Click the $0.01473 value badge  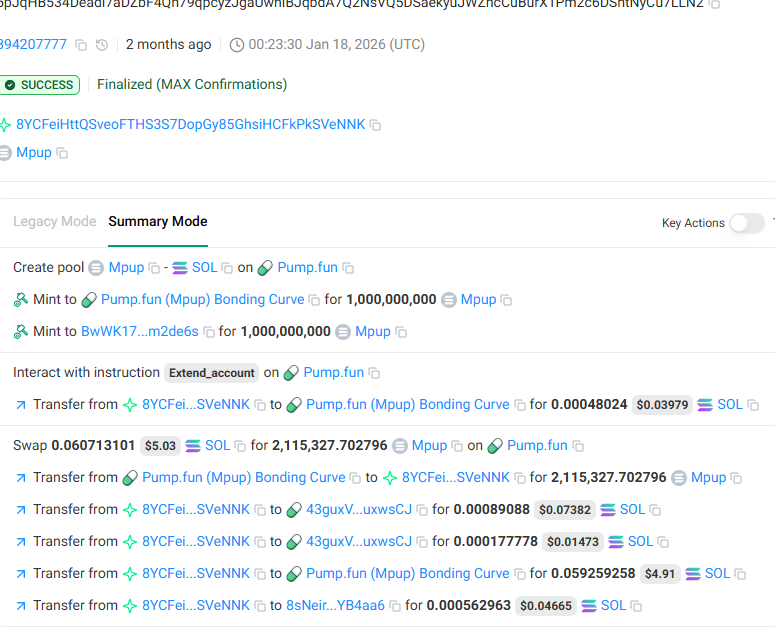[573, 543]
